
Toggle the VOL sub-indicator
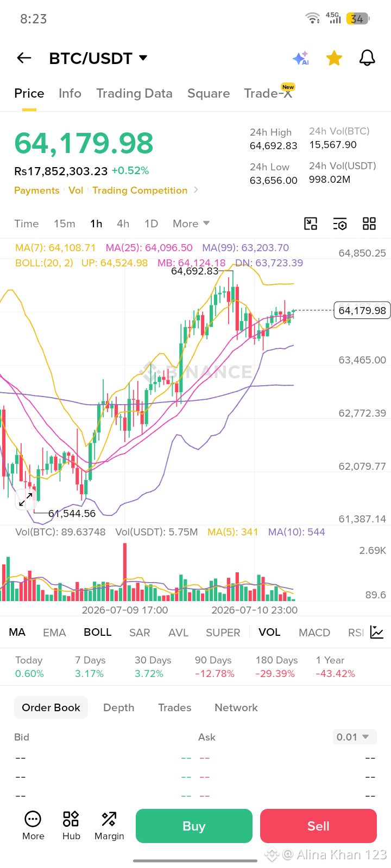(269, 632)
